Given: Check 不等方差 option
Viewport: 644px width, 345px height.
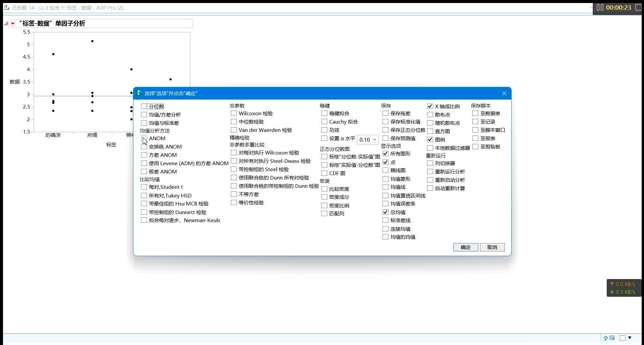Looking at the screenshot, I should click(x=234, y=194).
